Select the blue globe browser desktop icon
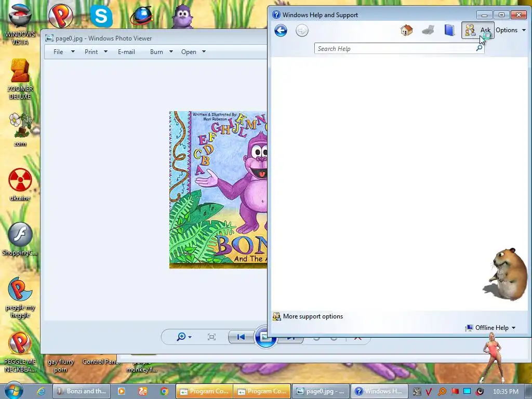 coord(142,16)
